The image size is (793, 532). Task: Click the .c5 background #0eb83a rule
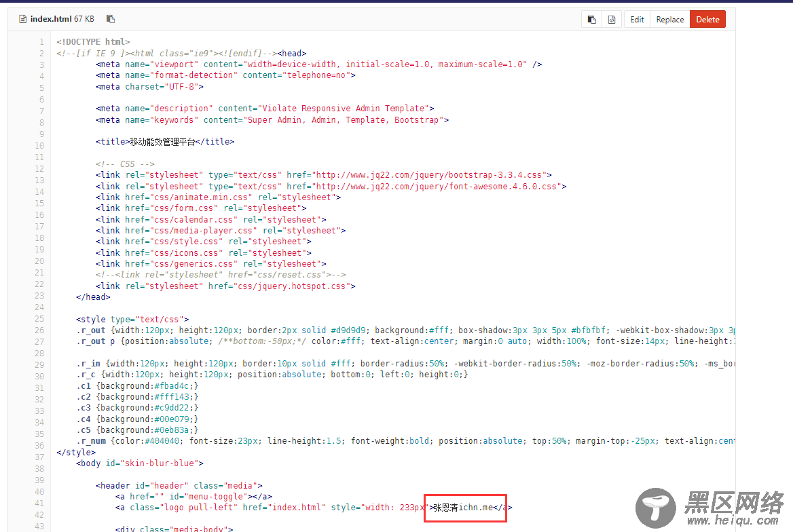tap(137, 430)
